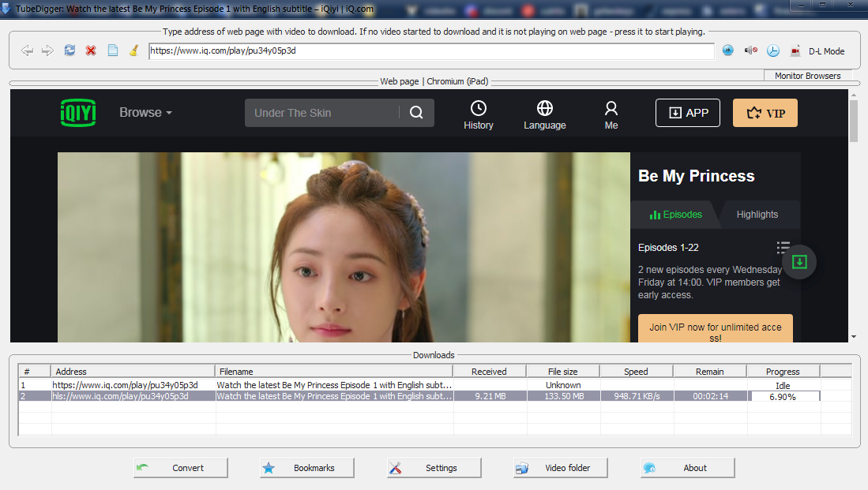Screen dimensions: 868x490
Task: Click the Be My Princess video player
Action: (x=344, y=247)
